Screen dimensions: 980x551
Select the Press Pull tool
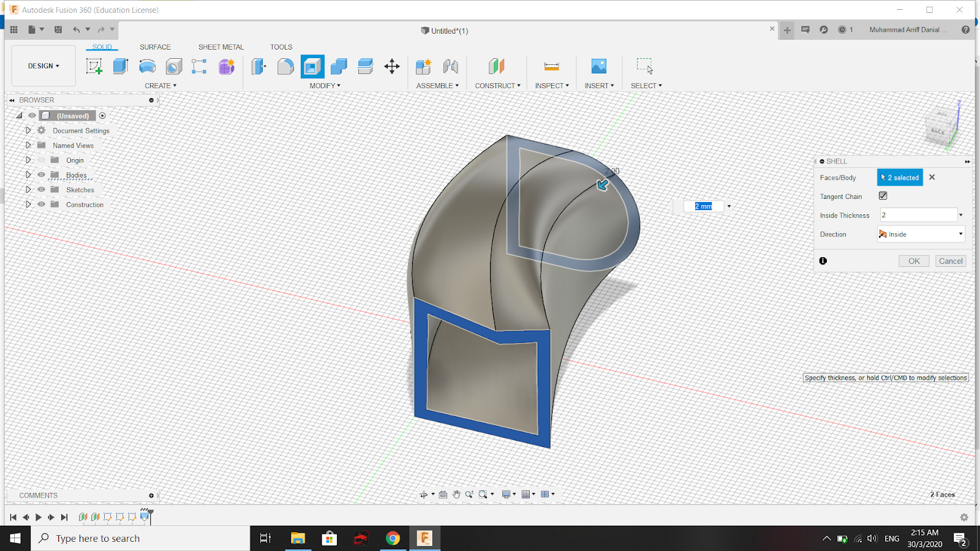(258, 66)
